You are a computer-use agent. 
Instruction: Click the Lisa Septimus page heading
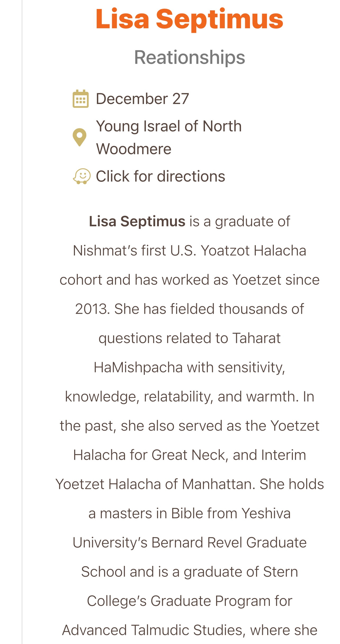(189, 19)
